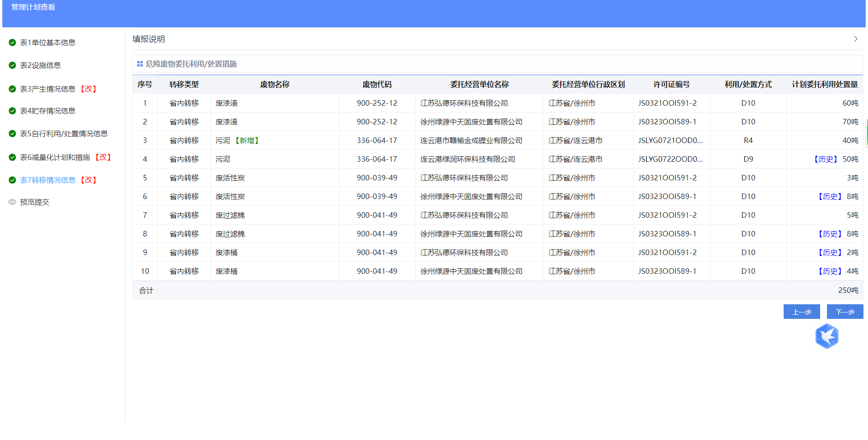Open 【历史】 link in row 10
The image size is (868, 440).
click(830, 271)
